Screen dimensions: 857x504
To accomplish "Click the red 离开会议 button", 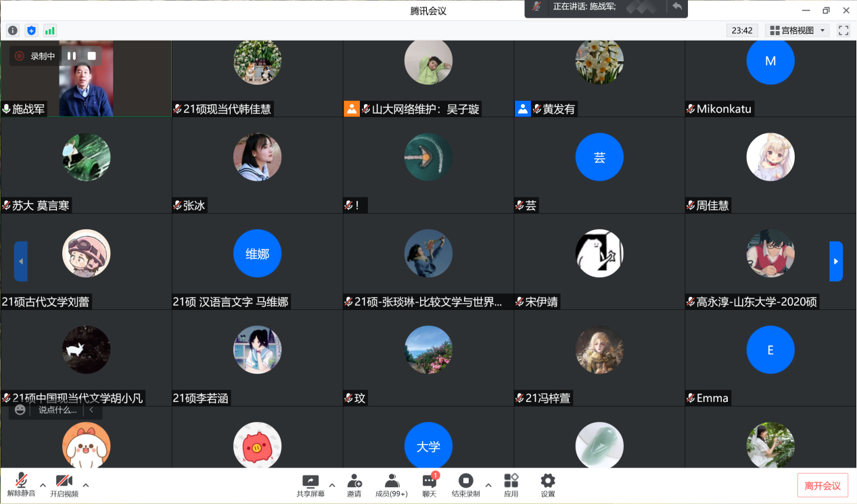I will [822, 486].
